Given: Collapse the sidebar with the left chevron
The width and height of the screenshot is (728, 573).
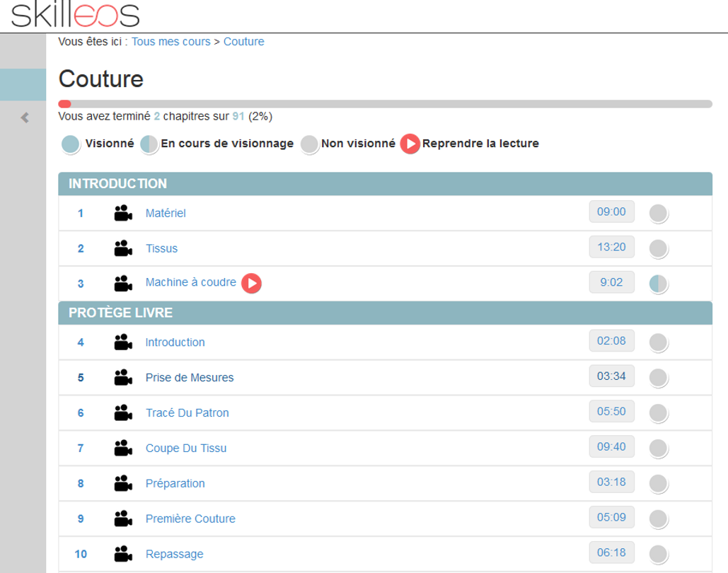Looking at the screenshot, I should click(x=25, y=117).
